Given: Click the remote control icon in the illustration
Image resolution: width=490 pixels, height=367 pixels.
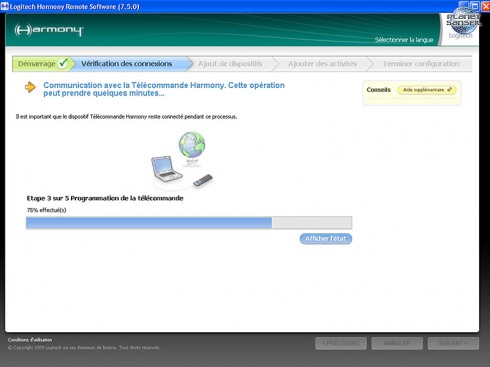Looking at the screenshot, I should (x=203, y=180).
